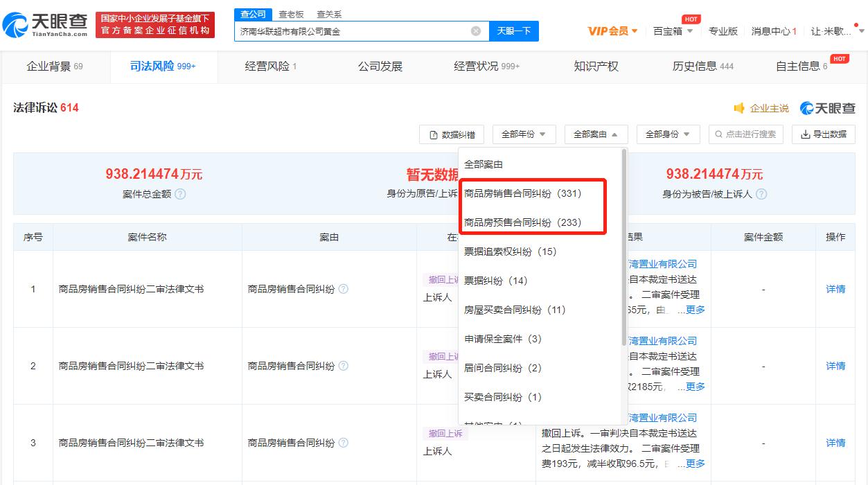Open the user account menu 让·米歇
The width and height of the screenshot is (868, 485).
click(x=838, y=31)
